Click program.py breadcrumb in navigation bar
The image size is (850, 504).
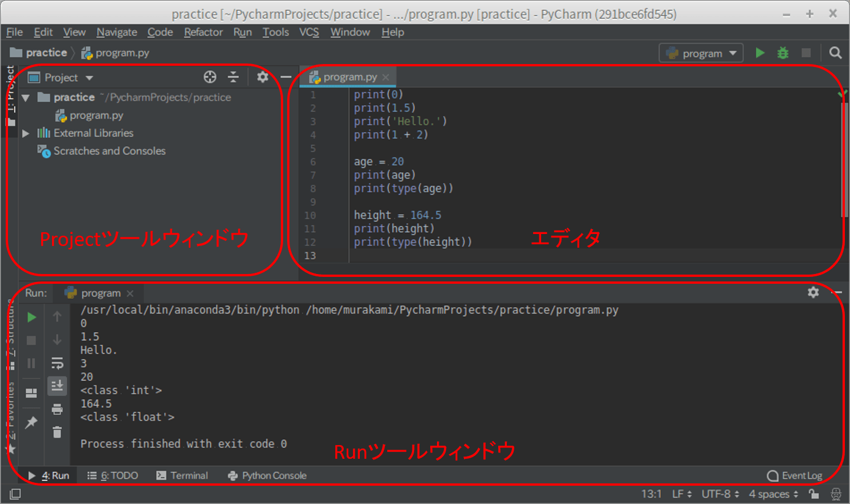click(x=115, y=53)
